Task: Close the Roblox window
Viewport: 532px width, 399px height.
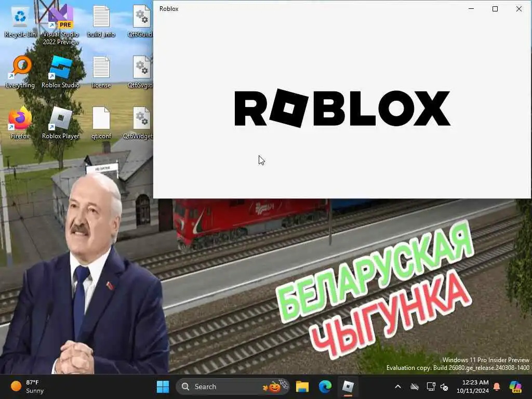Action: pyautogui.click(x=519, y=9)
